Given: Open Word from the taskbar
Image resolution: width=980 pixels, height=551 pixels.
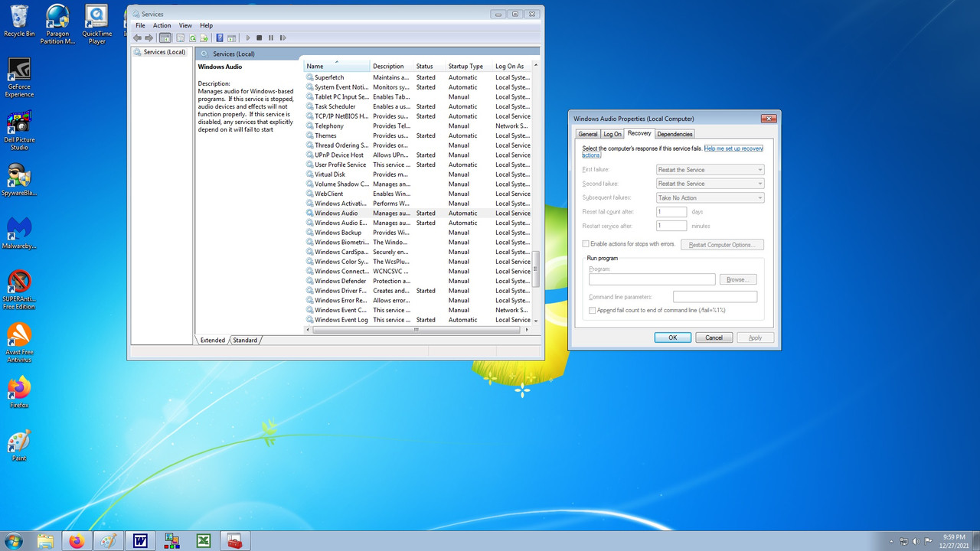Looking at the screenshot, I should (x=140, y=541).
